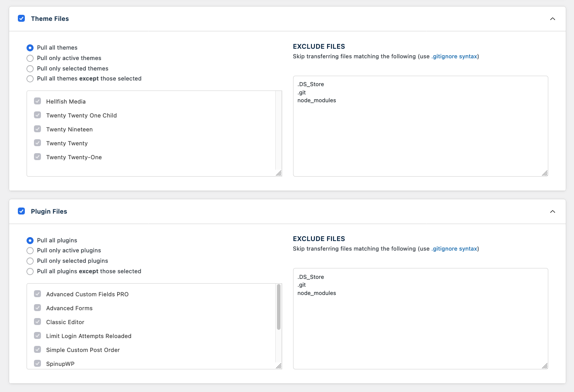574x392 pixels.
Task: Choose Pull only selected themes
Action: 30,69
